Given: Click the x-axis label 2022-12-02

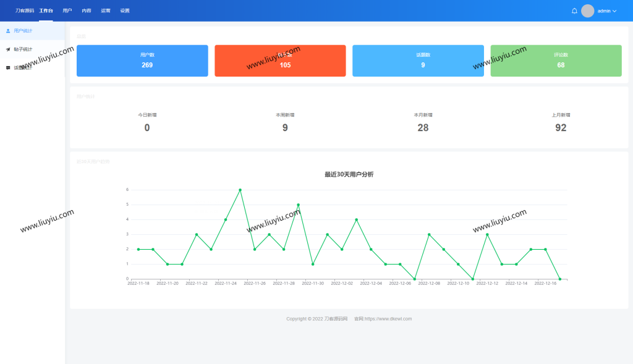Looking at the screenshot, I should point(342,283).
